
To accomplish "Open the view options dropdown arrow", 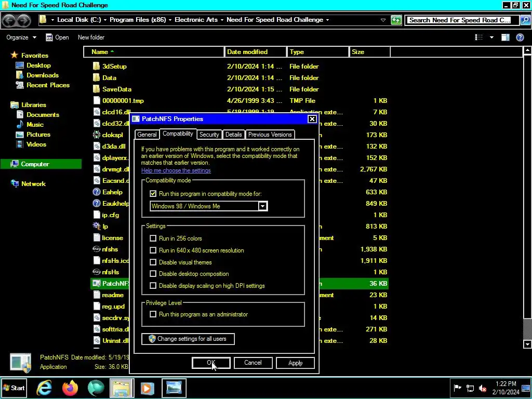I will tap(491, 37).
